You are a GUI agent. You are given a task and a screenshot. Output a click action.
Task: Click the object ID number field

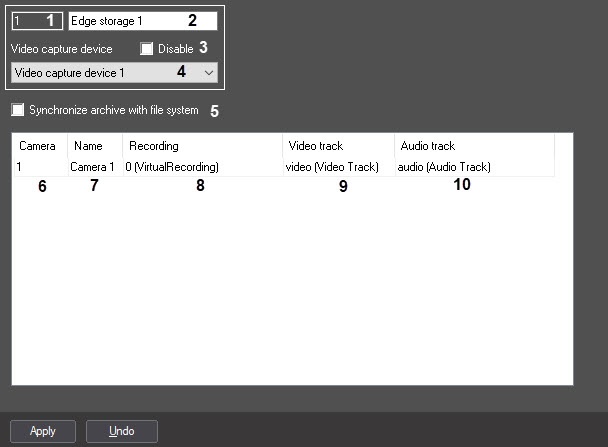(x=28, y=20)
